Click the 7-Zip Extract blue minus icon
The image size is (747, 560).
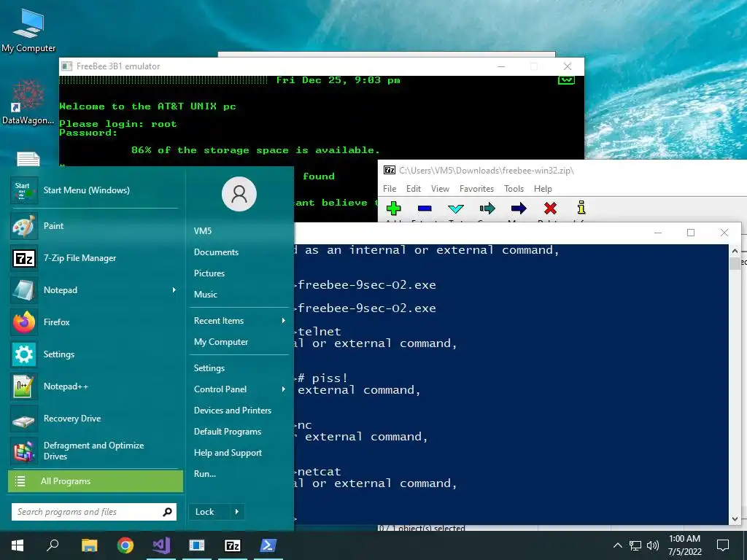click(x=425, y=208)
